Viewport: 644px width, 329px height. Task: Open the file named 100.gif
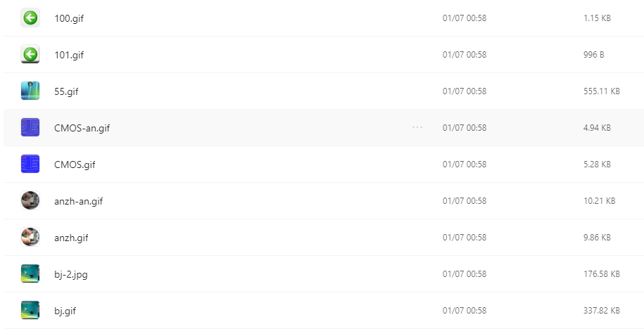click(69, 18)
